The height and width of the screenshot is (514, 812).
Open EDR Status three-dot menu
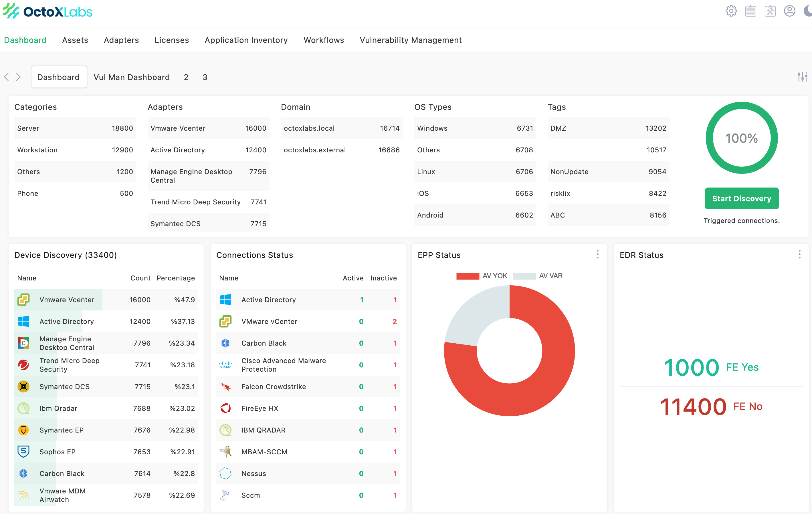799,254
